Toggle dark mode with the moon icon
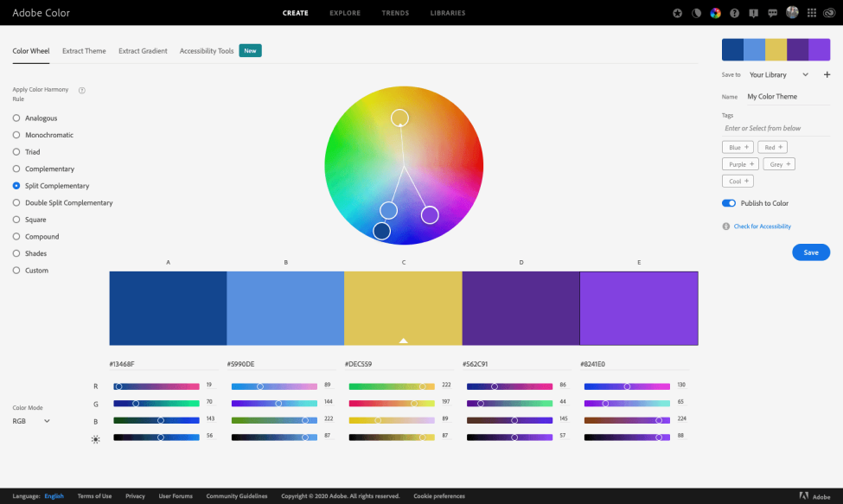 pyautogui.click(x=696, y=13)
